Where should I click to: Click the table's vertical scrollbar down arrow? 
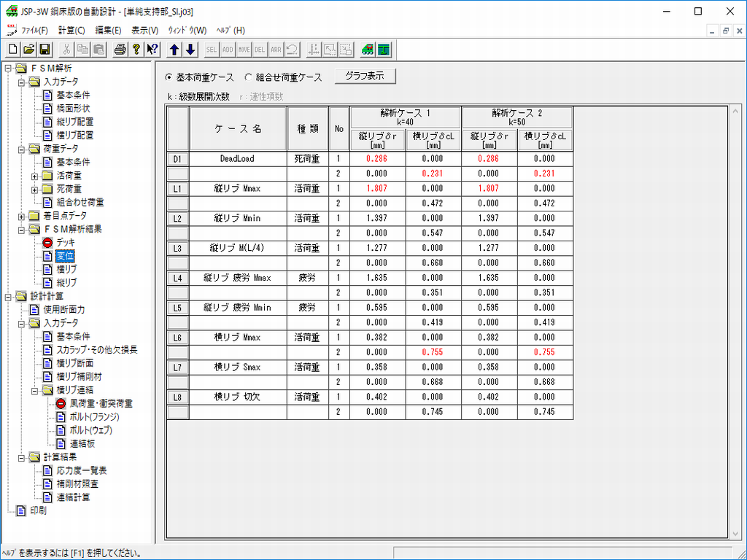[735, 534]
